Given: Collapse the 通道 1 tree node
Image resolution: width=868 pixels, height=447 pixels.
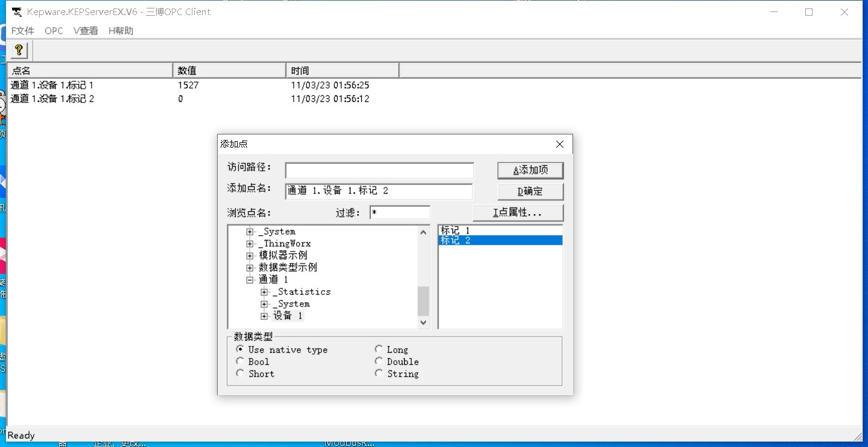Looking at the screenshot, I should tap(250, 280).
